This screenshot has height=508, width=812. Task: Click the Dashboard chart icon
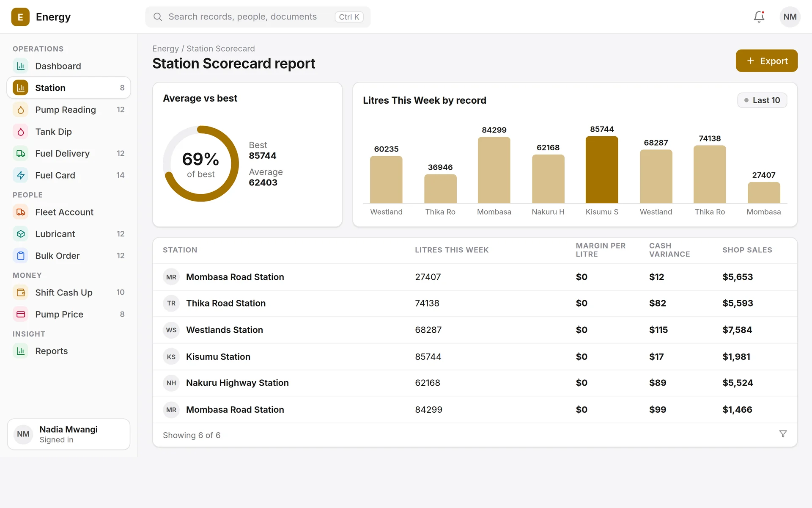click(21, 66)
